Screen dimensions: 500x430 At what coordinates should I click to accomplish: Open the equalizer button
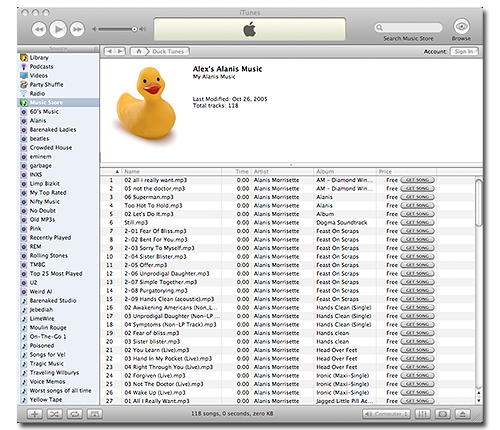coord(422,414)
